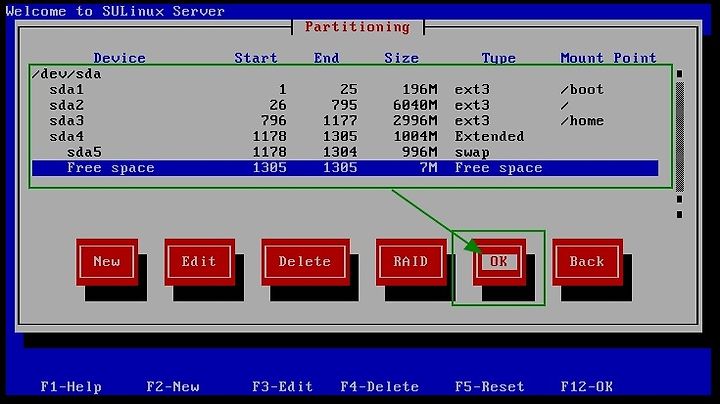Screen dimensions: 720x404
Task: Click the F3-Edit hint in bottom bar
Action: 282,387
